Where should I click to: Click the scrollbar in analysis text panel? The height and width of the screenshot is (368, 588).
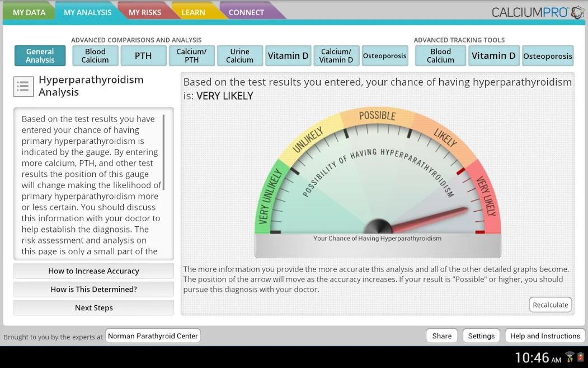[163, 152]
